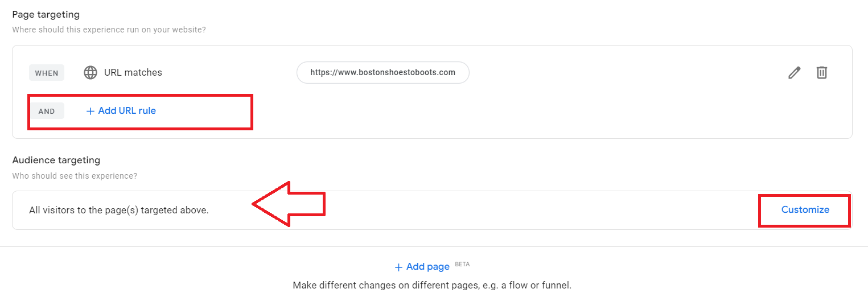868x301 pixels.
Task: Add a new URL rule
Action: coord(121,111)
